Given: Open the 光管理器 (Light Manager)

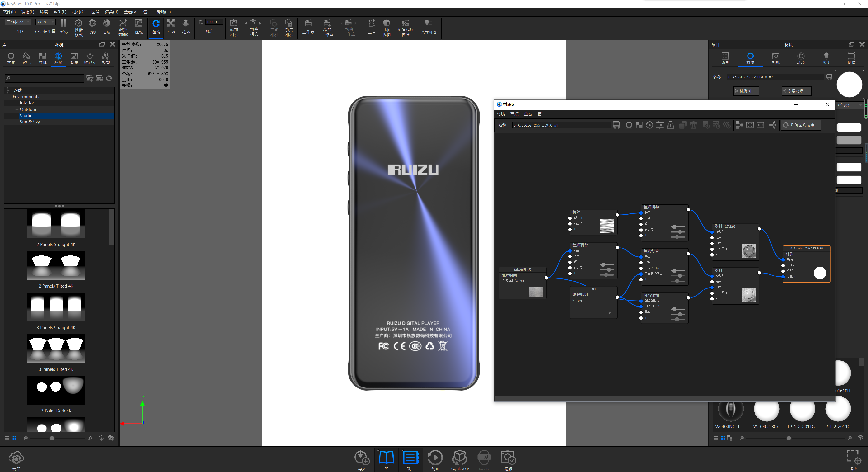Looking at the screenshot, I should click(428, 27).
